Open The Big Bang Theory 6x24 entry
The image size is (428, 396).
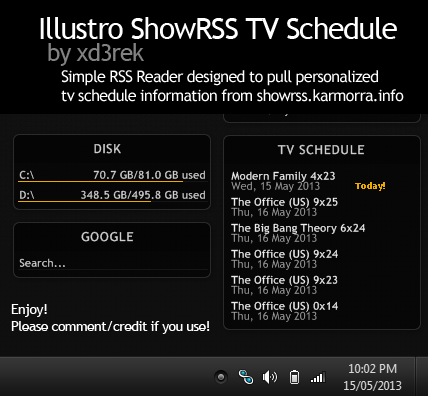tap(298, 228)
